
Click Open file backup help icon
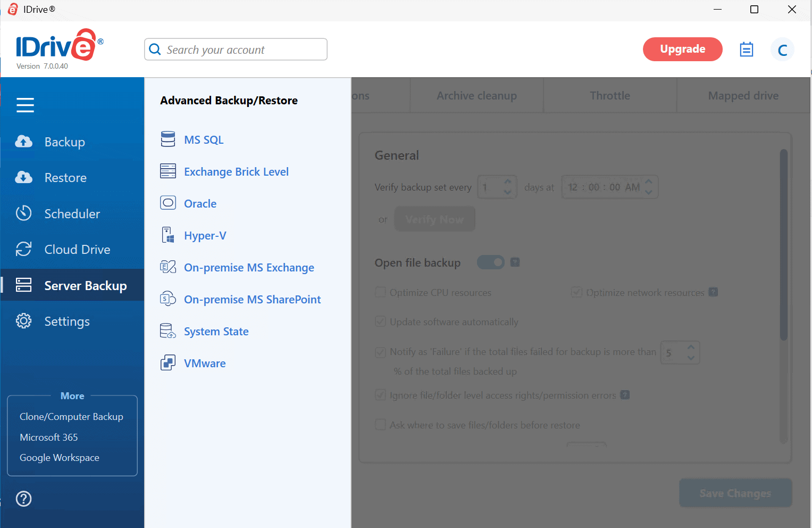click(515, 262)
